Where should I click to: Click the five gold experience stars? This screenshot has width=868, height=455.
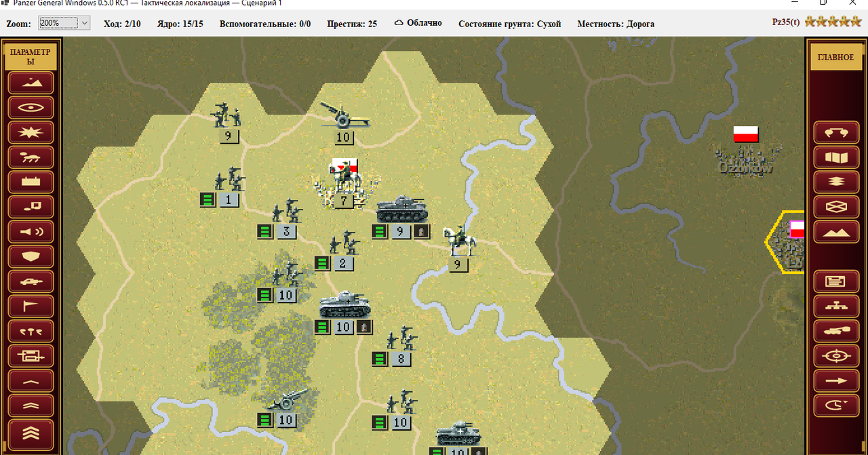point(833,21)
